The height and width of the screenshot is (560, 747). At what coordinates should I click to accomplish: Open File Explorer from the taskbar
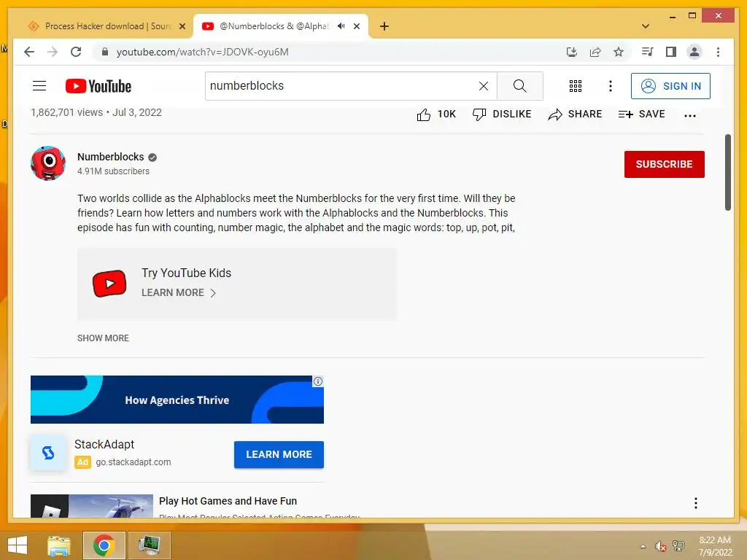click(x=59, y=545)
